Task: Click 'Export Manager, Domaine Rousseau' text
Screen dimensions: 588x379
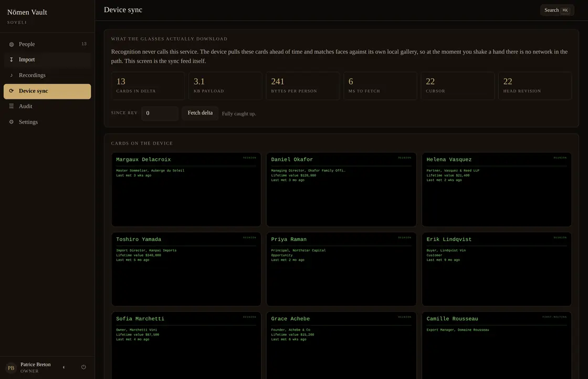Action: pos(457,330)
